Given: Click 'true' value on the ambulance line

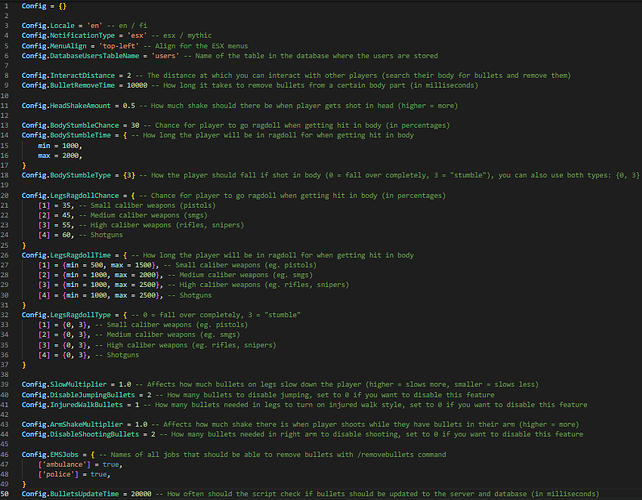Looking at the screenshot, I should point(111,465).
